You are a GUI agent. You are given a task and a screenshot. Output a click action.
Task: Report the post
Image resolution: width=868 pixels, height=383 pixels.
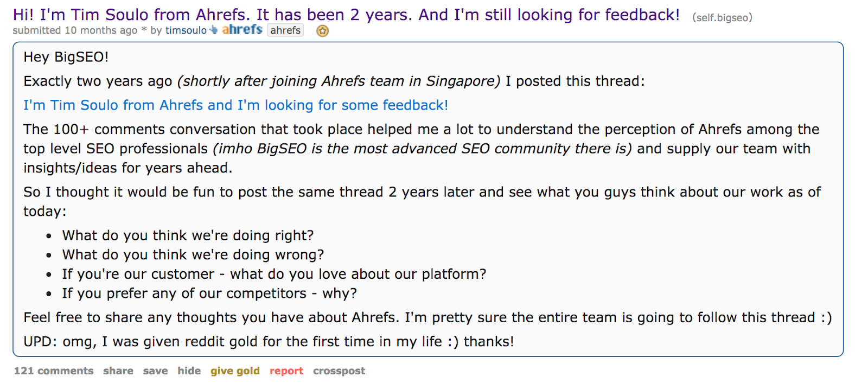286,371
